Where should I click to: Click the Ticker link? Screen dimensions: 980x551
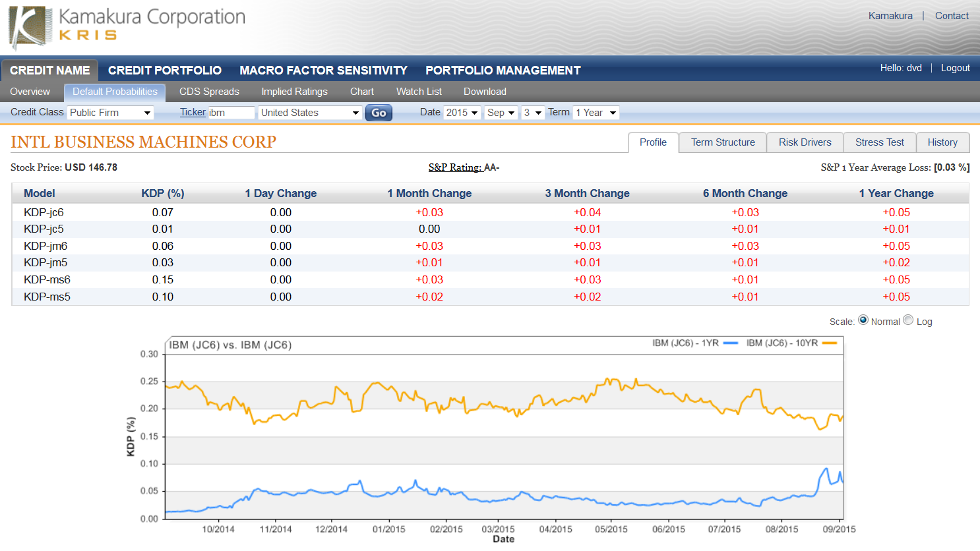pyautogui.click(x=193, y=112)
